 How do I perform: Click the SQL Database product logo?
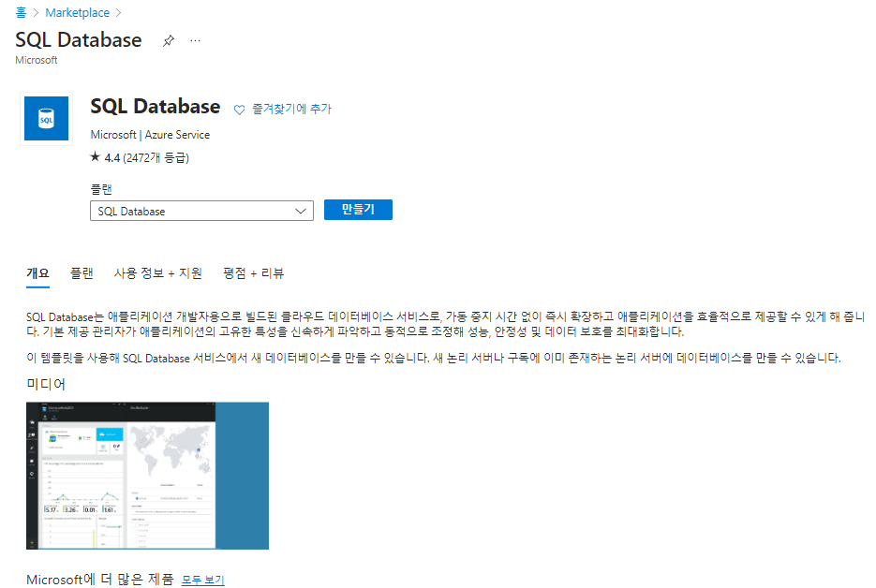tap(46, 118)
